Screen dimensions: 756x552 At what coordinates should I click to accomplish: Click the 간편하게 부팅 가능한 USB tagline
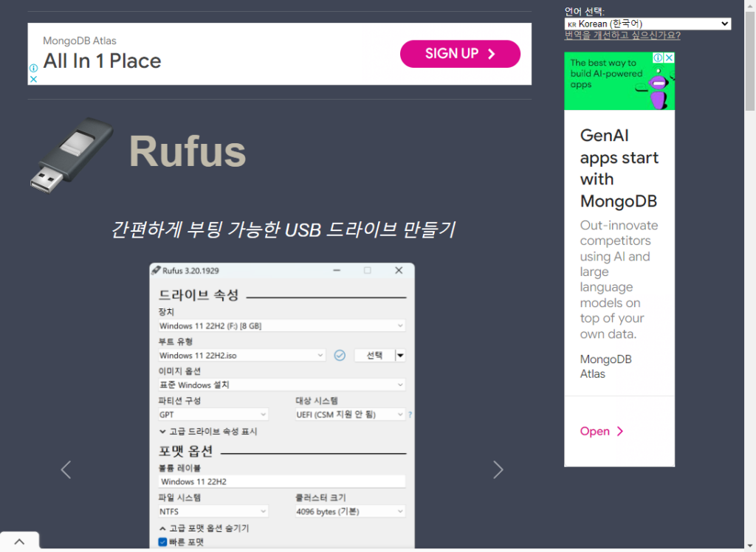pos(283,230)
